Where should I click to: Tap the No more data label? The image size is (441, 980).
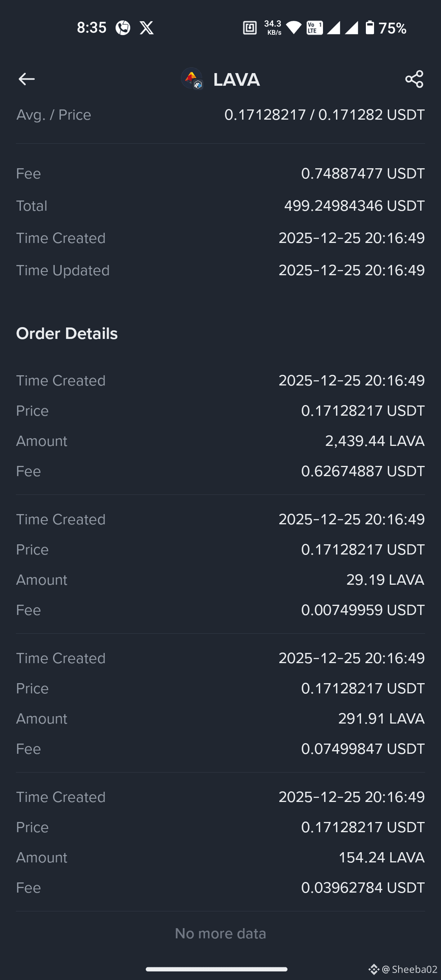[x=220, y=933]
